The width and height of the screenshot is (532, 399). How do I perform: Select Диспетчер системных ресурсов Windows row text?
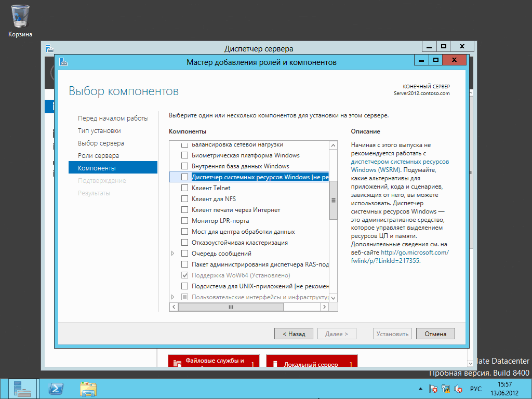pos(260,177)
